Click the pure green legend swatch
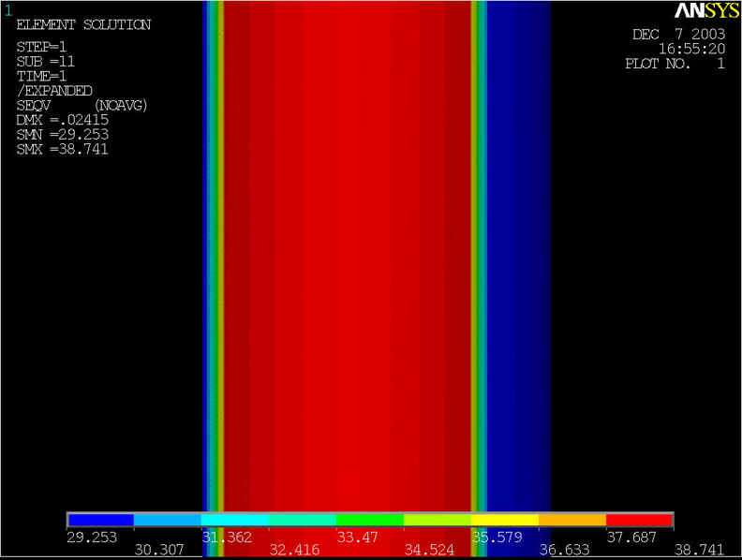This screenshot has height=560, width=742. (369, 521)
